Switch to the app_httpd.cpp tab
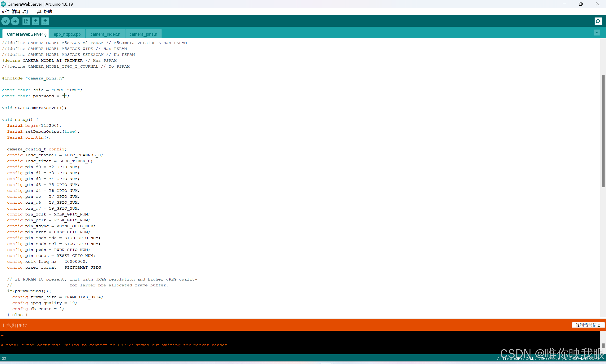This screenshot has width=606, height=364. (67, 34)
